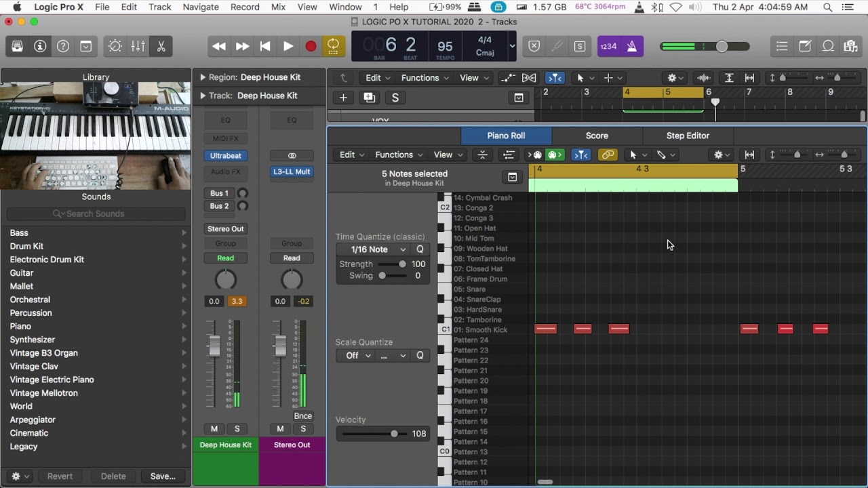Toggle the Metronome click button
This screenshot has height=488, width=868.
(x=631, y=46)
